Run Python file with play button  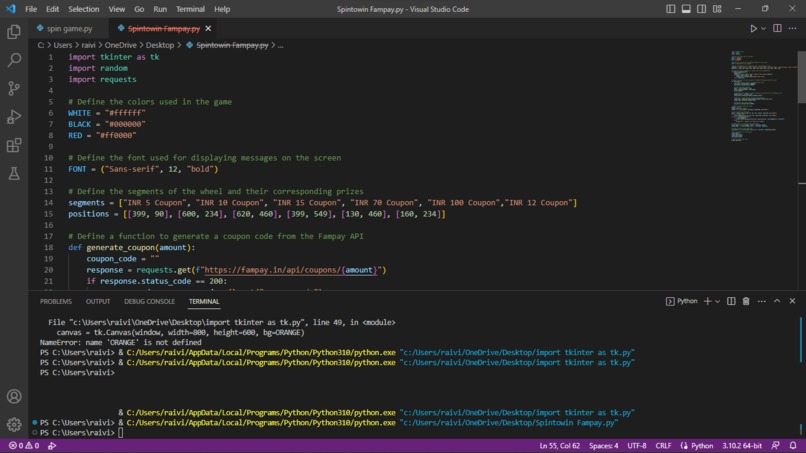pos(753,29)
